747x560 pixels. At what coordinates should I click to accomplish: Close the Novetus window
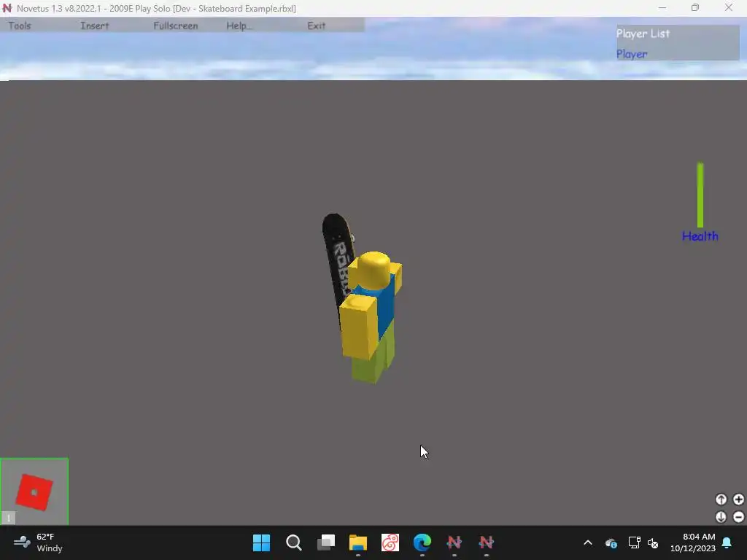(x=729, y=7)
